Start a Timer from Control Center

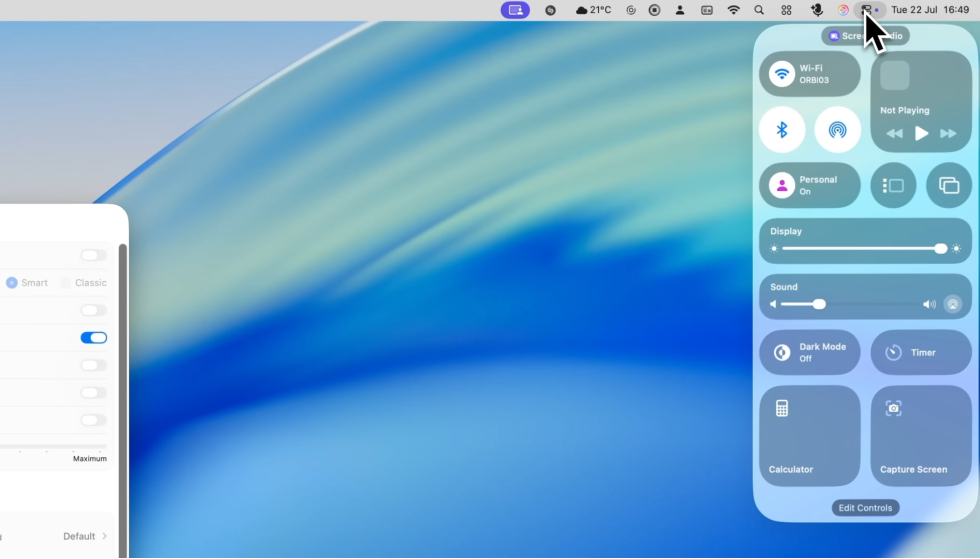(x=921, y=352)
